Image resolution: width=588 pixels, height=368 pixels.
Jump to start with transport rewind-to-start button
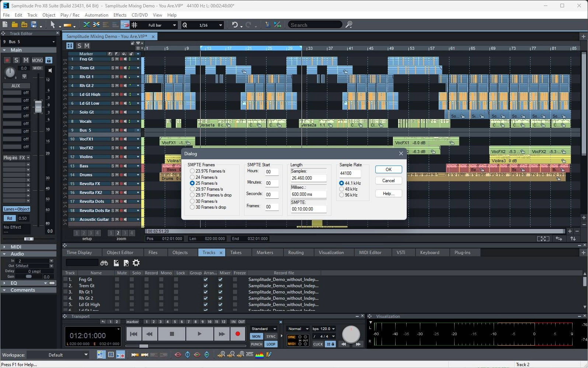[134, 334]
